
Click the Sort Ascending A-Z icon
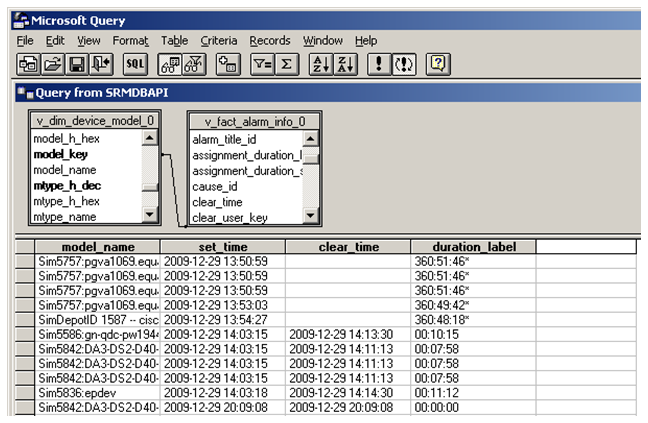point(321,64)
